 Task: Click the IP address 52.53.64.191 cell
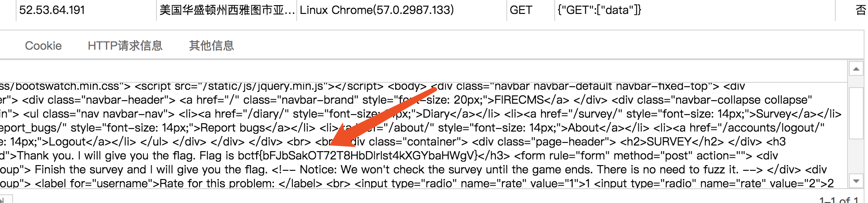tap(52, 10)
